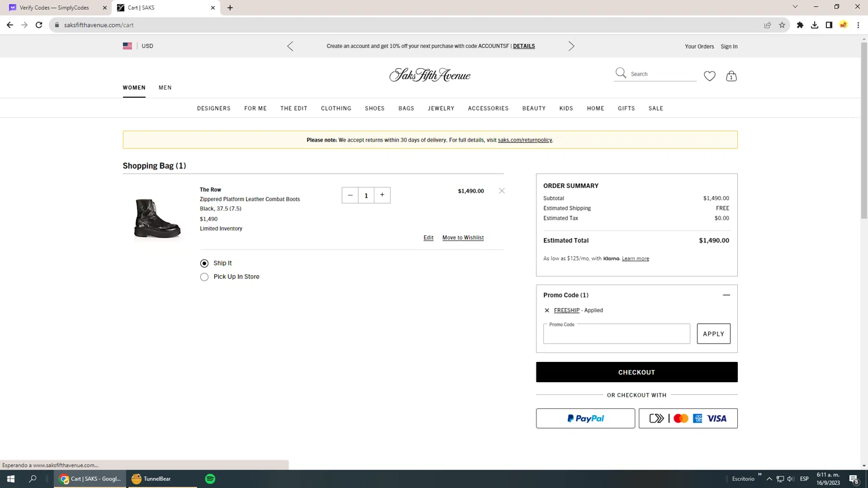868x488 pixels.
Task: Open Windows notification center icon
Action: coord(854,479)
